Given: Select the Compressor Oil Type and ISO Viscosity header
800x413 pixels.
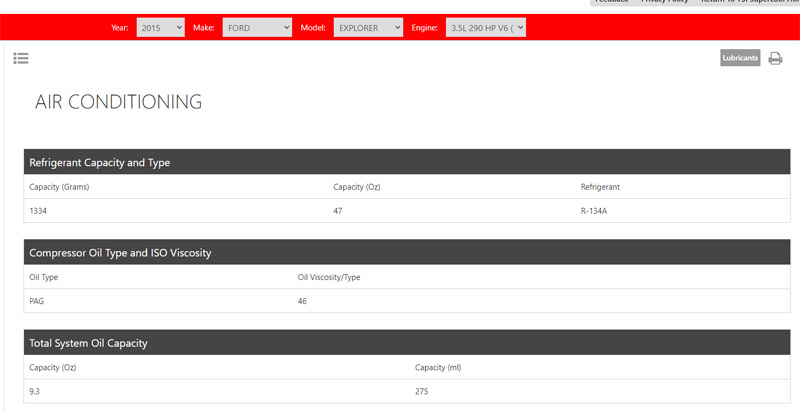Looking at the screenshot, I should 120,253.
